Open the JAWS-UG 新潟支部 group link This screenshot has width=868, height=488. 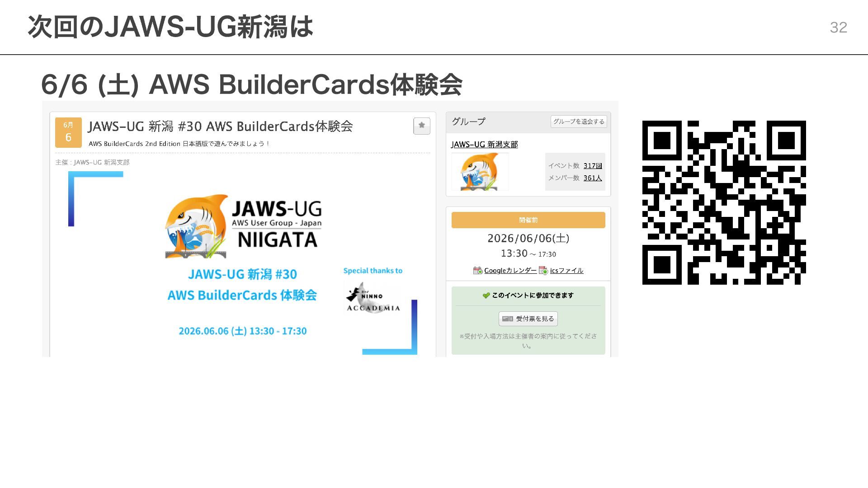pyautogui.click(x=484, y=144)
